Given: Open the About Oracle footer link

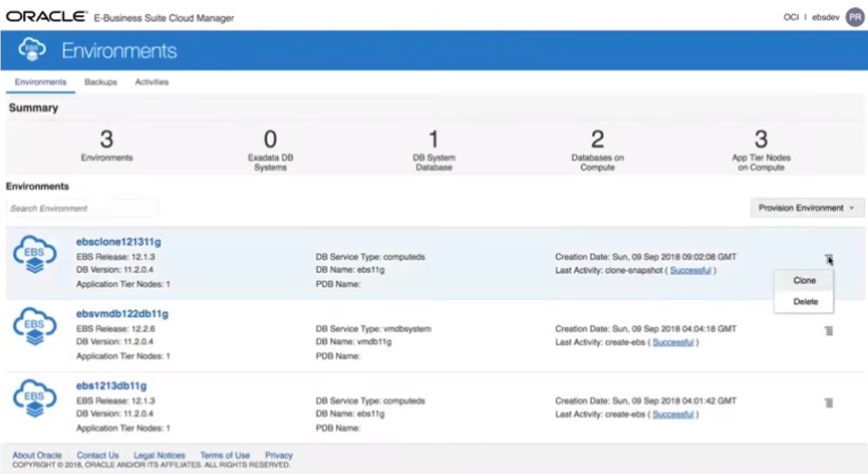Looking at the screenshot, I should click(37, 455).
